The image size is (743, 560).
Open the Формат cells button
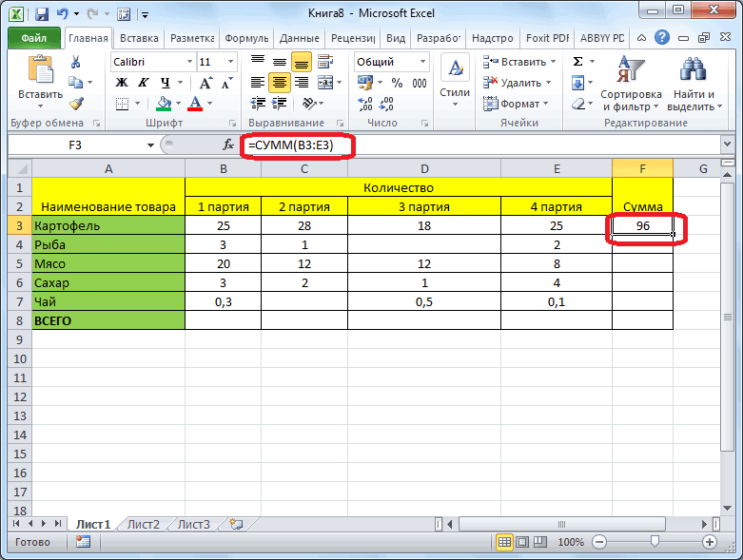(x=516, y=104)
